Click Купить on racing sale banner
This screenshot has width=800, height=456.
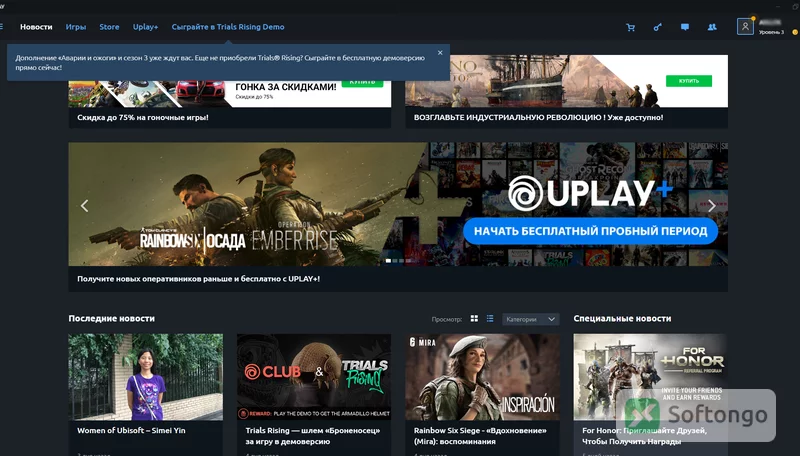pyautogui.click(x=362, y=84)
